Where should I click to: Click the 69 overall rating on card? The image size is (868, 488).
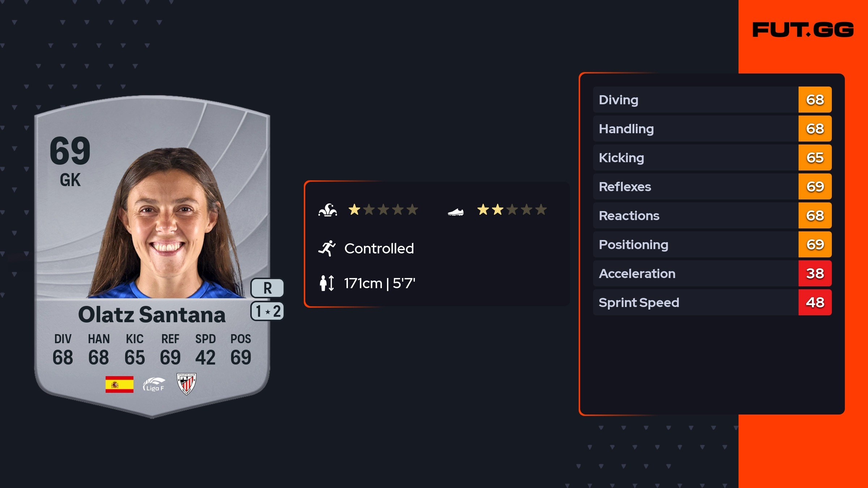point(70,151)
